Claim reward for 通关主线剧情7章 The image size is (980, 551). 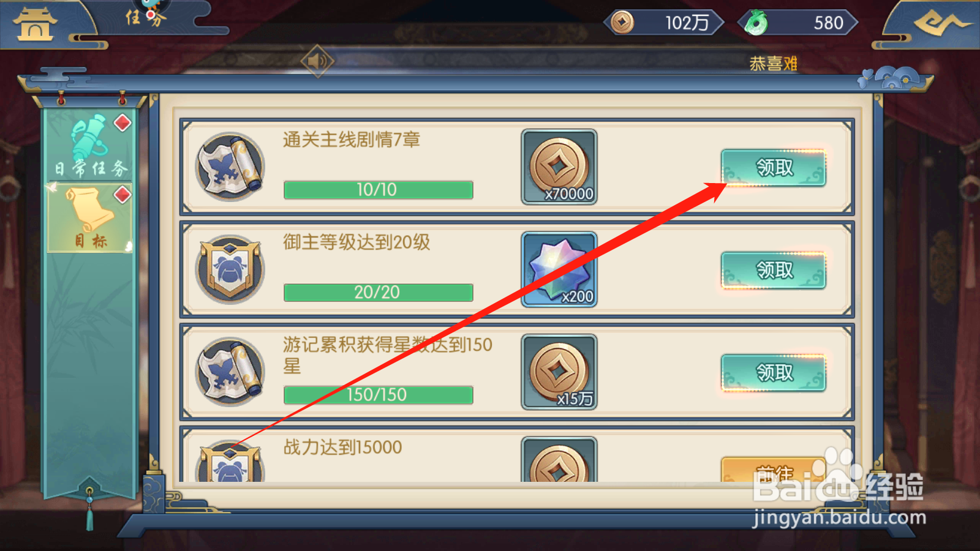(x=774, y=168)
